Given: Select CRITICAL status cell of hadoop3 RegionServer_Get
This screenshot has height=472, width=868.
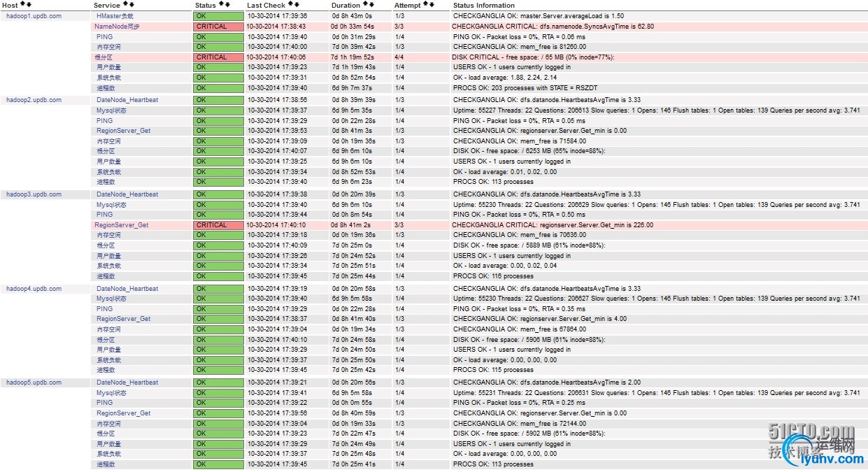Looking at the screenshot, I should (219, 225).
